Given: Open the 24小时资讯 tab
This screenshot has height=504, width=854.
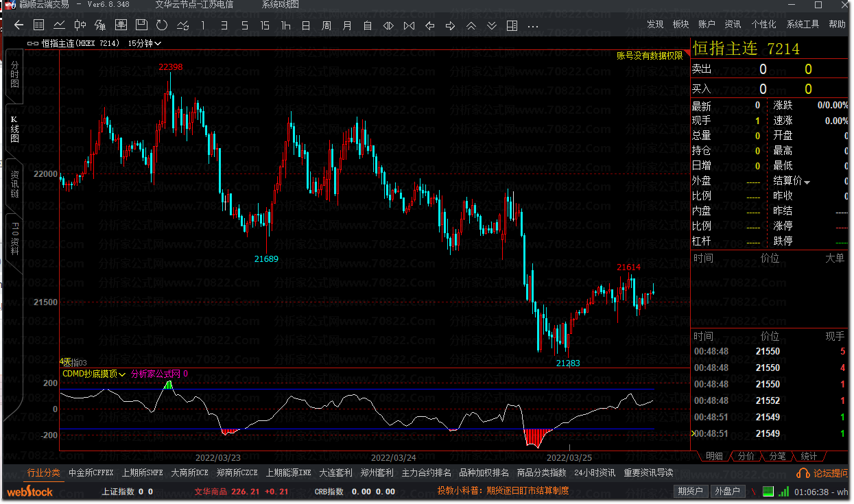Looking at the screenshot, I should coord(595,473).
